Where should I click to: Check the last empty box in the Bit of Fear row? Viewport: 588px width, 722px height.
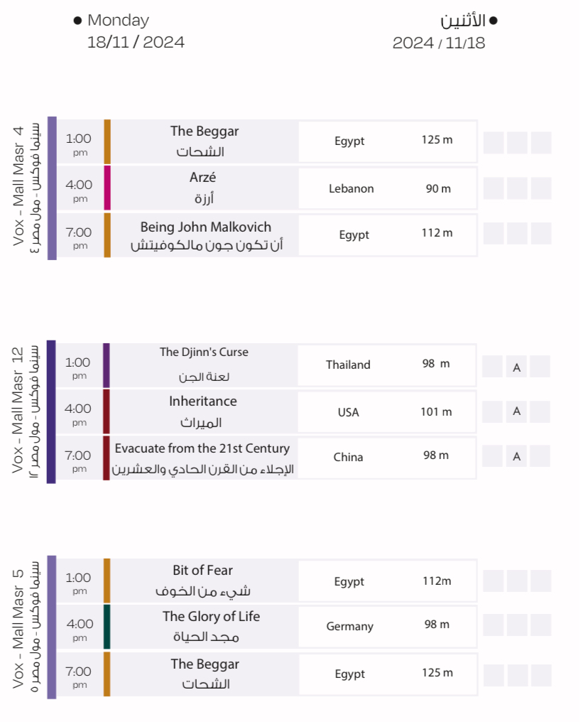[540, 580]
